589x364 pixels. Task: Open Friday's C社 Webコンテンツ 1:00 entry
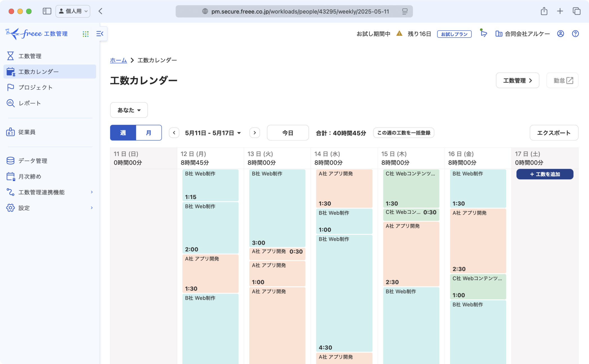click(x=478, y=287)
